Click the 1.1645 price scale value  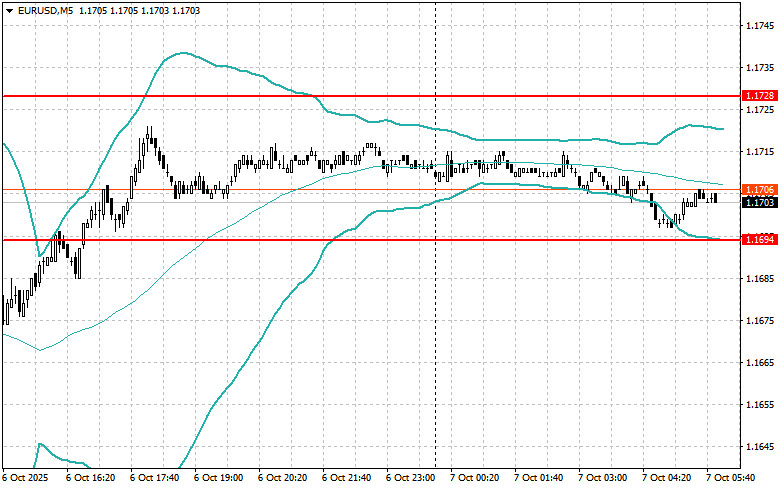761,447
